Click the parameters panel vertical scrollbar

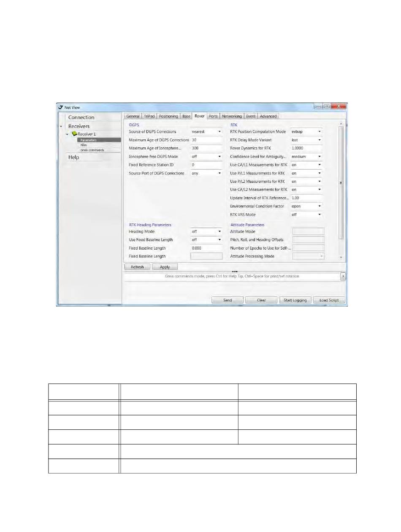point(341,182)
